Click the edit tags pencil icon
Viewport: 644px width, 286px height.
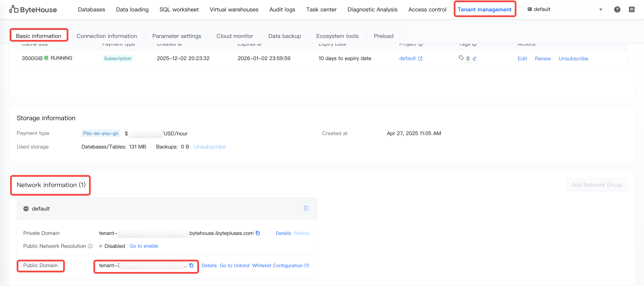[474, 58]
